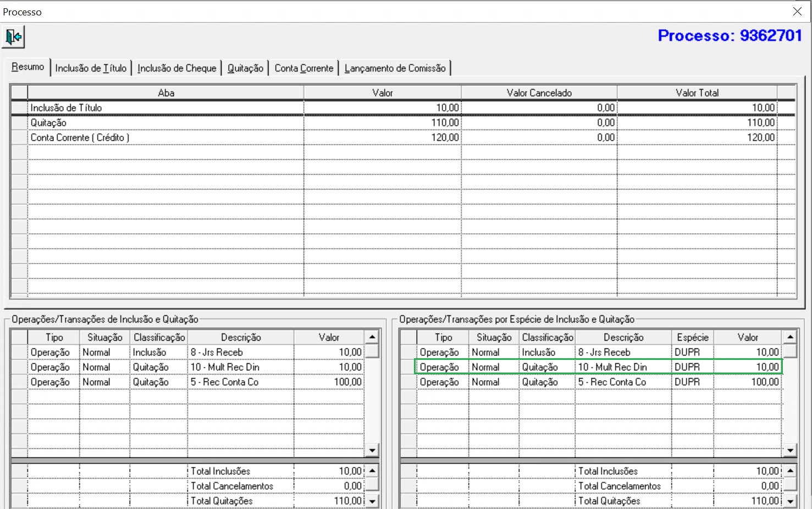Select the Quitação row in summary grid
This screenshot has height=509, width=812.
(x=403, y=123)
